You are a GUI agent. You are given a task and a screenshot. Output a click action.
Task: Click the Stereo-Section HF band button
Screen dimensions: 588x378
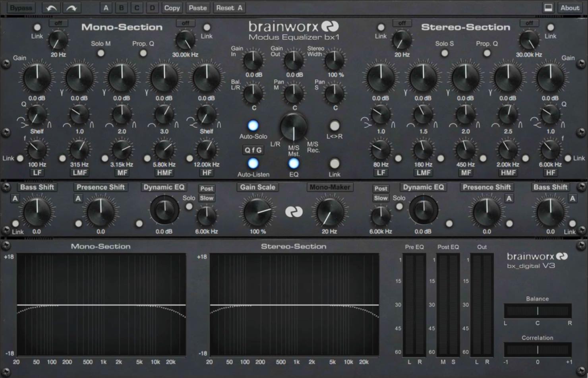[x=550, y=173]
